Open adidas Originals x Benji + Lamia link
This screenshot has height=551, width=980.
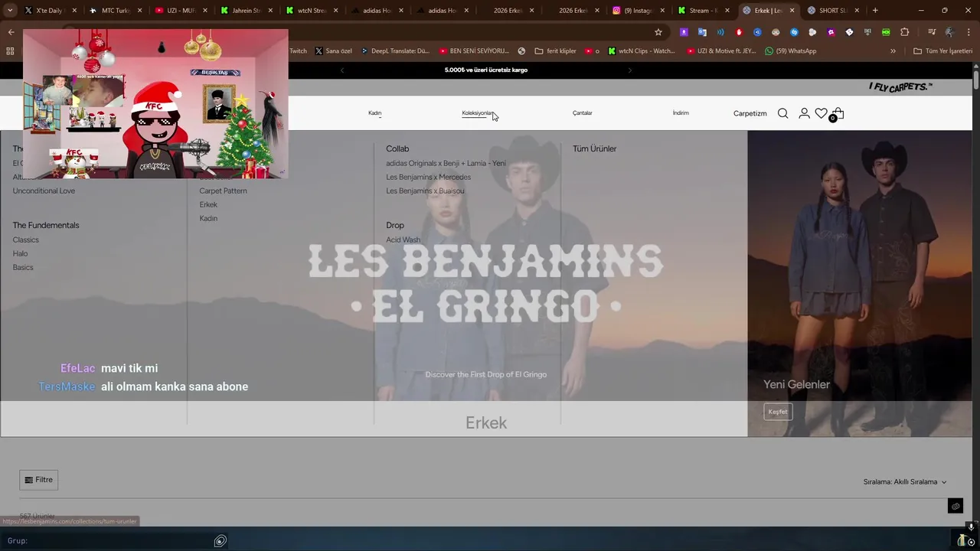446,163
